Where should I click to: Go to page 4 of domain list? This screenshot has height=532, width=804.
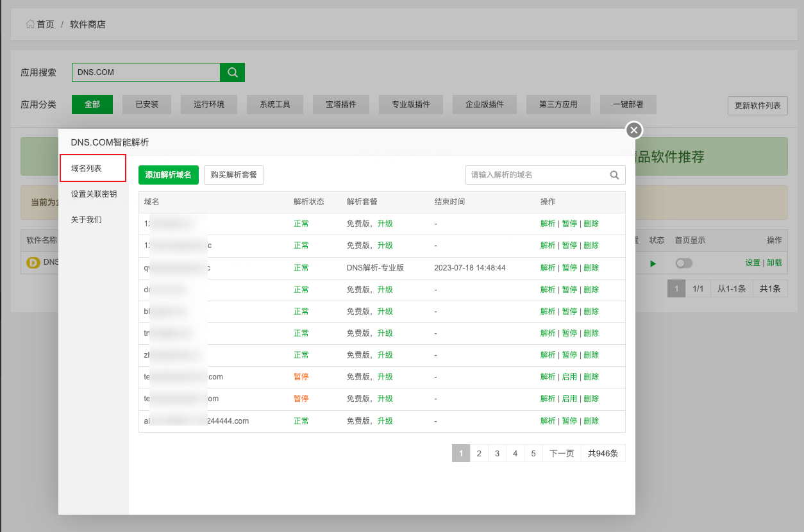click(515, 453)
